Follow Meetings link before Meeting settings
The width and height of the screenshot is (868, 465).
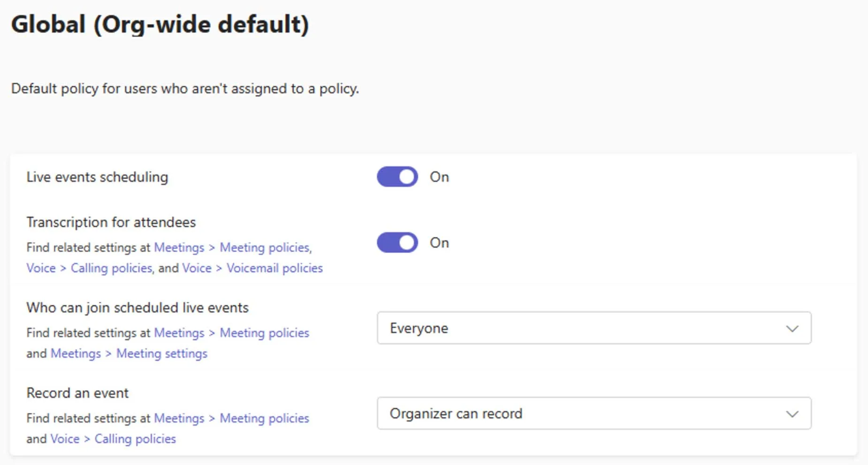pyautogui.click(x=76, y=353)
